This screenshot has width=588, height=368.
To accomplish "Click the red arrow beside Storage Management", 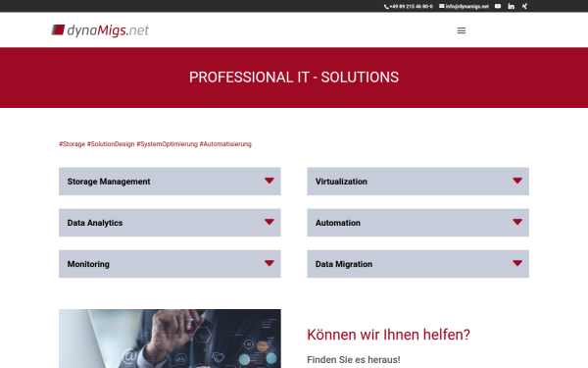I will (269, 181).
